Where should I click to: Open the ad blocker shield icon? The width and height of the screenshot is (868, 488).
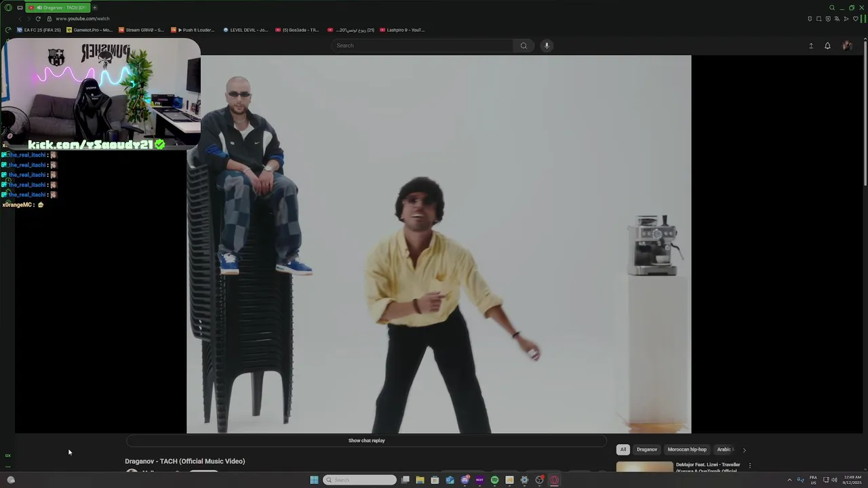point(828,18)
